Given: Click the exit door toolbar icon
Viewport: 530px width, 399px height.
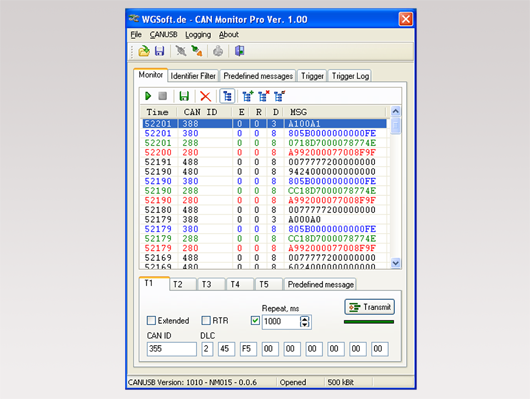Looking at the screenshot, I should (239, 51).
